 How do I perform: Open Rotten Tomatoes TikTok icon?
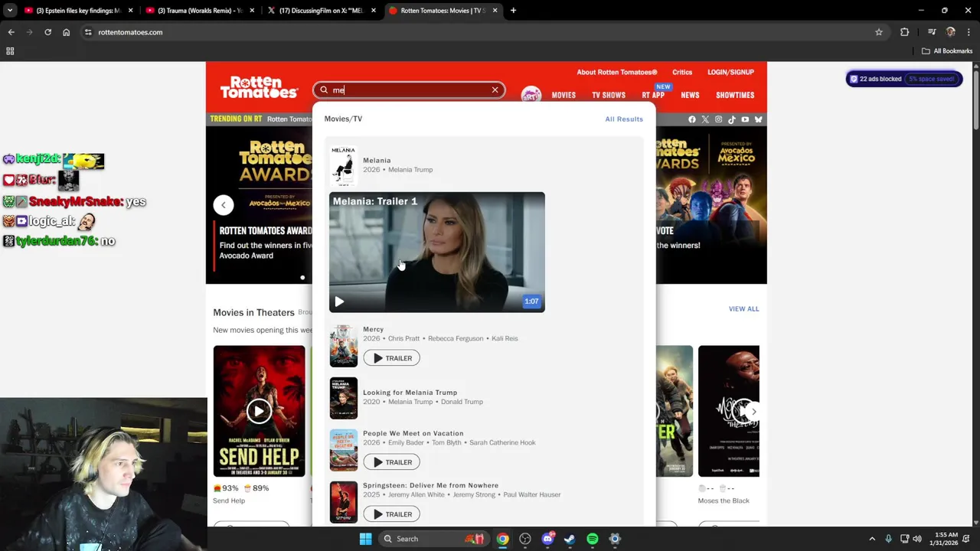tap(732, 119)
